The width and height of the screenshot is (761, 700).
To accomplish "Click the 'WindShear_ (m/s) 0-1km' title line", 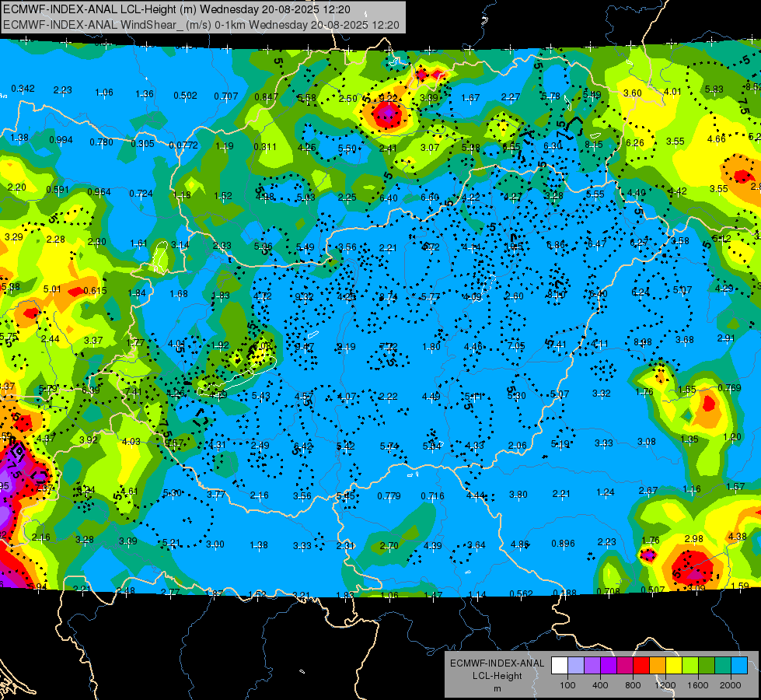I will tap(201, 25).
